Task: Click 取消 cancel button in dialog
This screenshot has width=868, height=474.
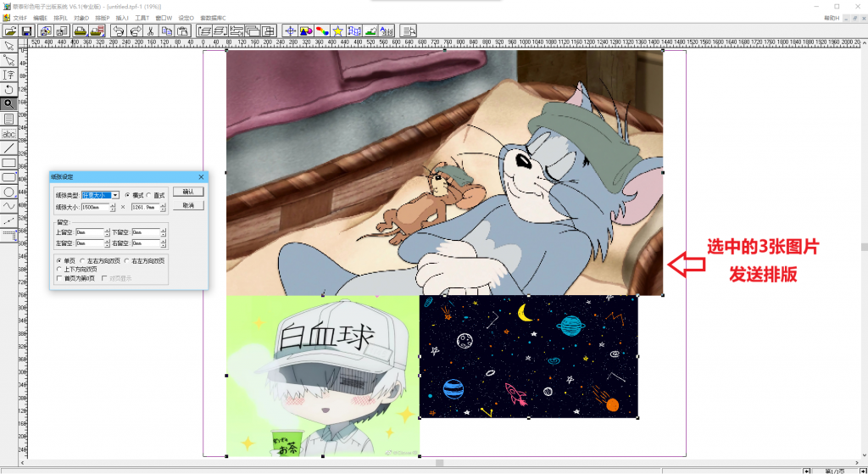Action: (x=188, y=205)
